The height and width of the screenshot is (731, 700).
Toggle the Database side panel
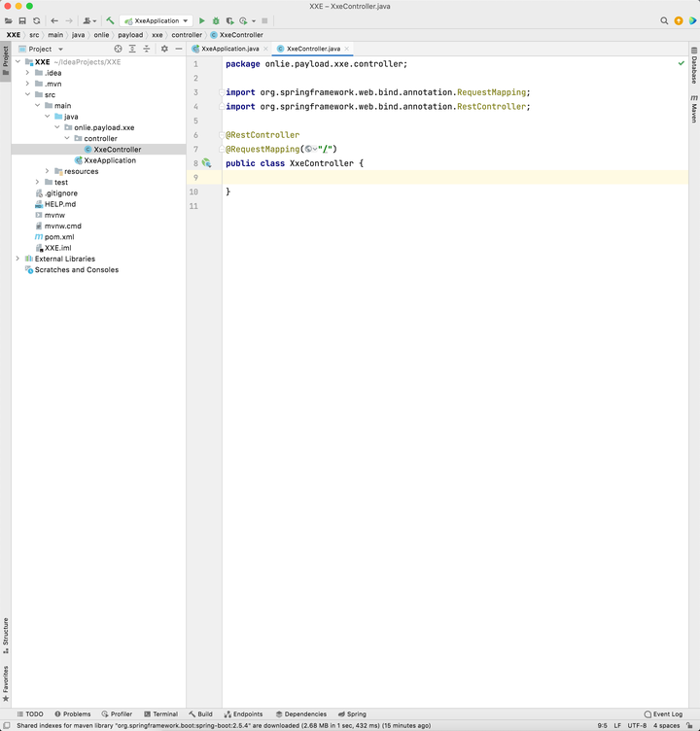tap(694, 70)
